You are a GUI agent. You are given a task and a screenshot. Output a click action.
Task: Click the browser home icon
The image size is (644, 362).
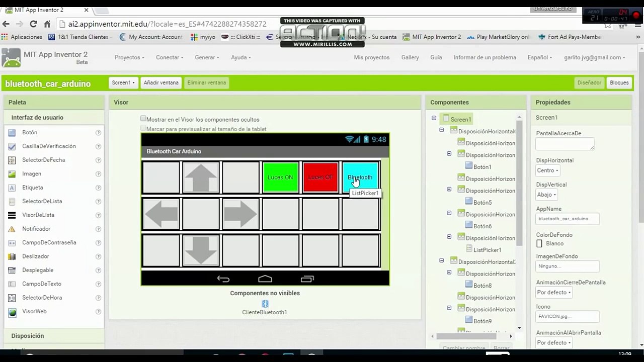[x=47, y=24]
